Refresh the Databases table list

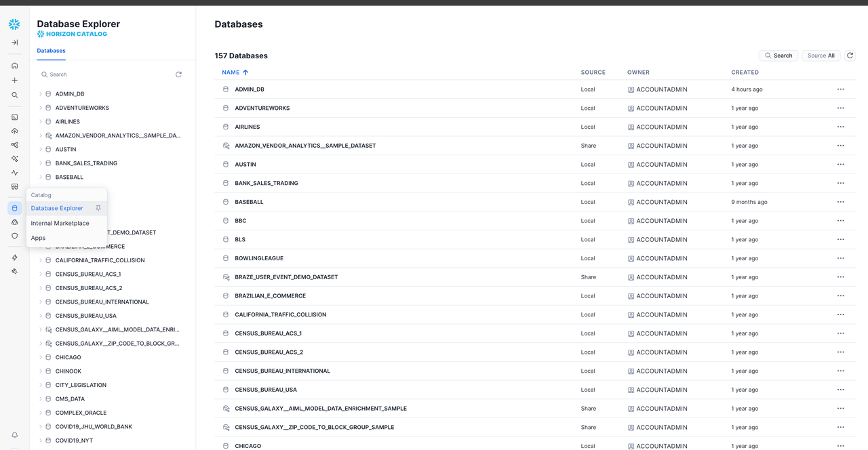(x=850, y=56)
